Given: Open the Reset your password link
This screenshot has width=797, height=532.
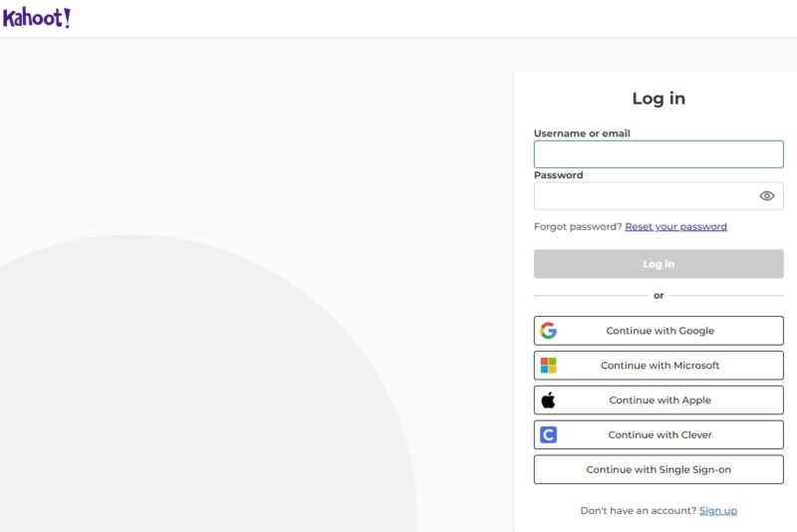Looking at the screenshot, I should point(675,227).
